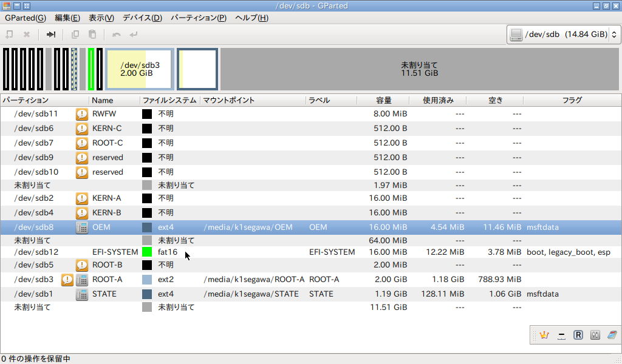Click the 64.00 MiB unallocated row

[x=311, y=240]
